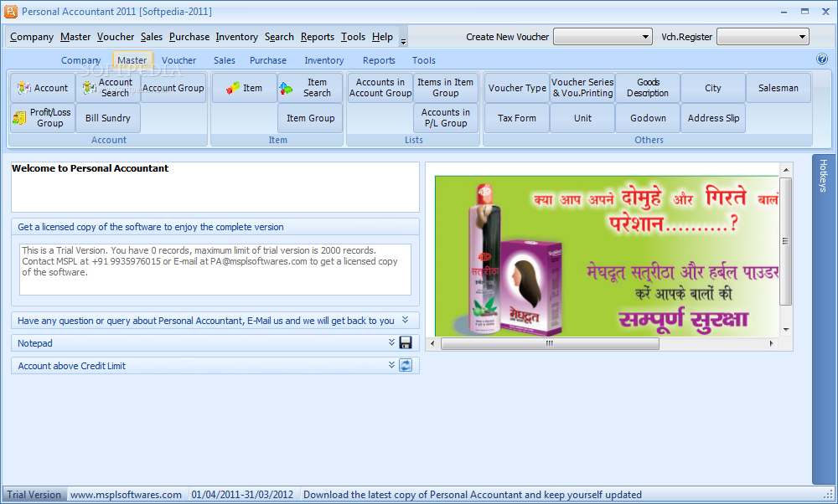Switch to the Inventory ribbon tab

[x=323, y=60]
